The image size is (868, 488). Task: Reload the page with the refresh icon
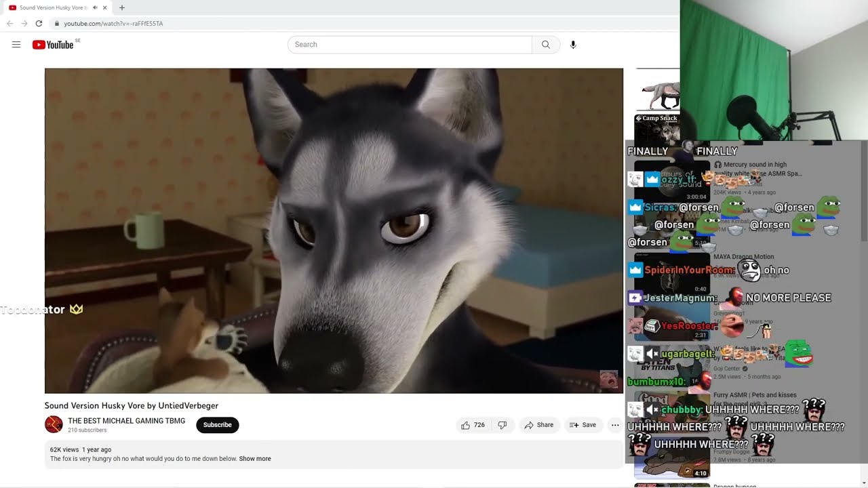coord(39,24)
